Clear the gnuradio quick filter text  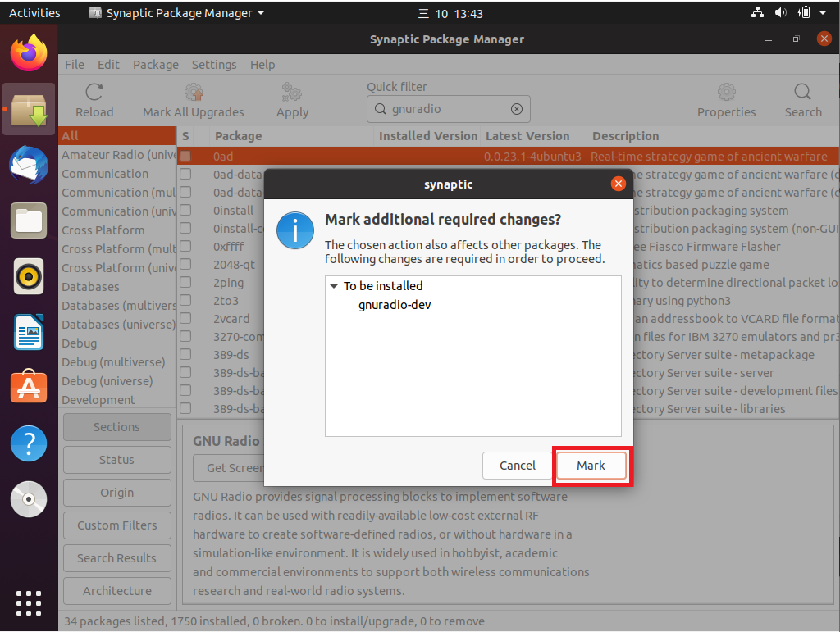click(x=517, y=109)
